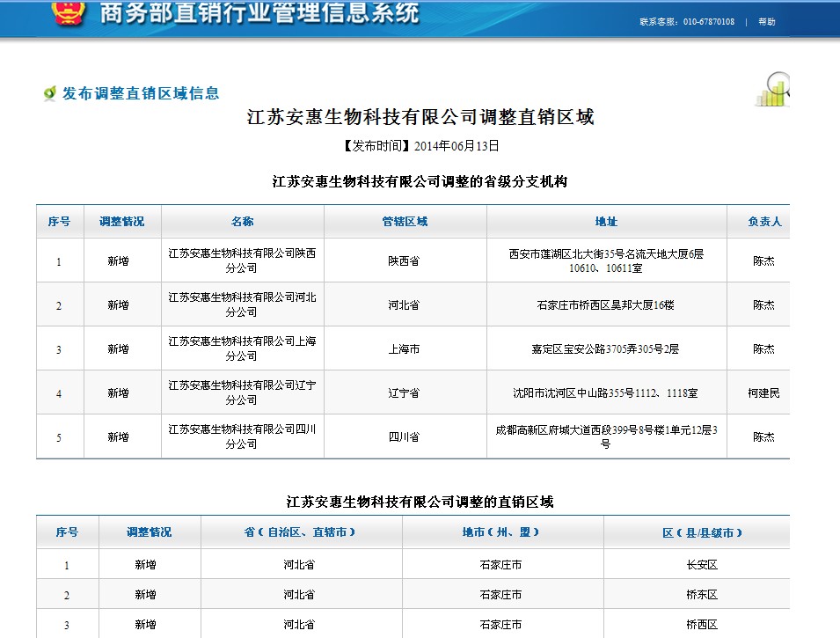Open the 帮助 help link

point(767,22)
